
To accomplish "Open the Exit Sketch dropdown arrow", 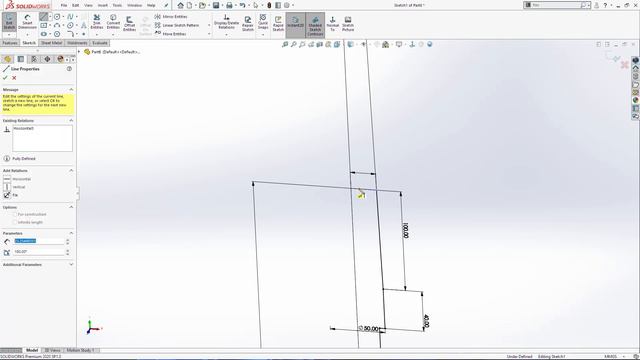I will [9, 35].
